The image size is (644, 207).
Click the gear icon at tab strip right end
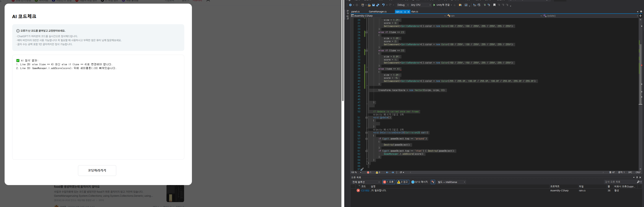click(641, 11)
